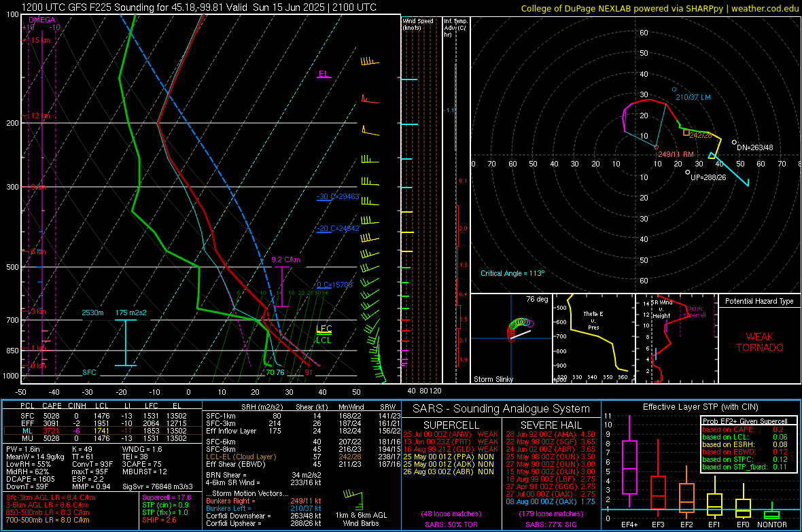Click the purple Classic Supercell label

[x=695, y=312]
